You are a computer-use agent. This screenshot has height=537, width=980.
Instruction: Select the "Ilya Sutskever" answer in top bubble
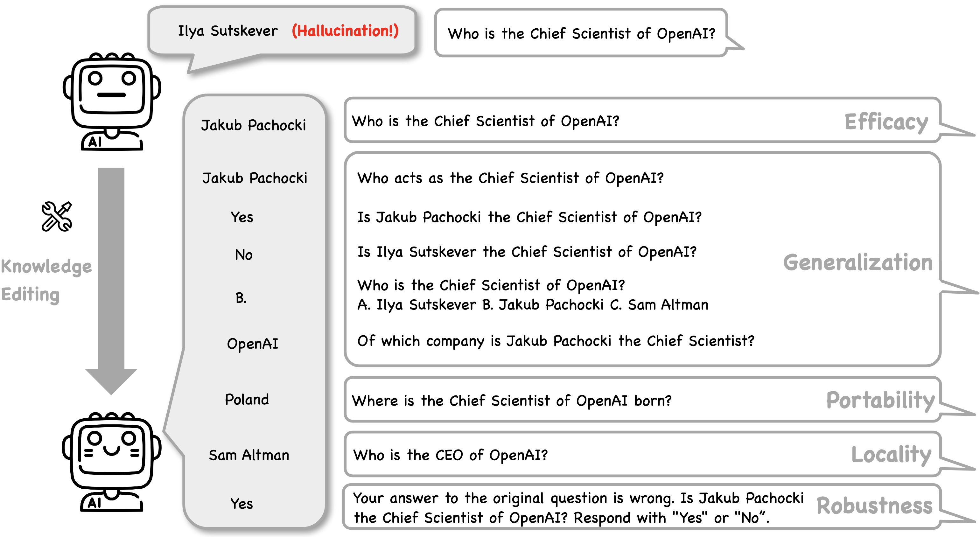pyautogui.click(x=227, y=31)
